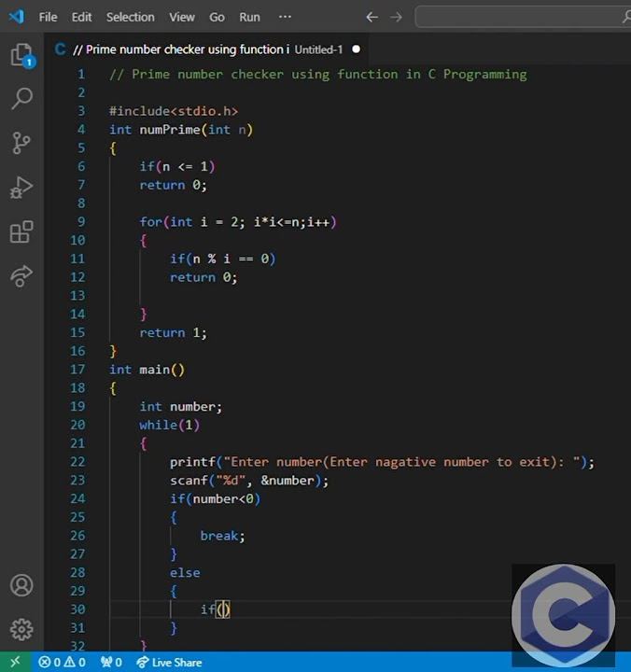Viewport: 631px width, 672px height.
Task: Click 'int main()' declaration
Action: point(147,370)
